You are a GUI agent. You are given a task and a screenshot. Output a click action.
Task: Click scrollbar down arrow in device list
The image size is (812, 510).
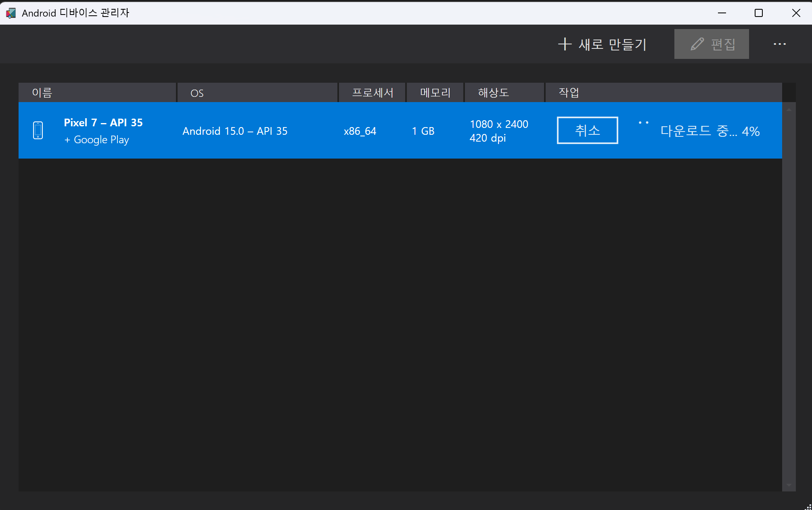tap(789, 485)
